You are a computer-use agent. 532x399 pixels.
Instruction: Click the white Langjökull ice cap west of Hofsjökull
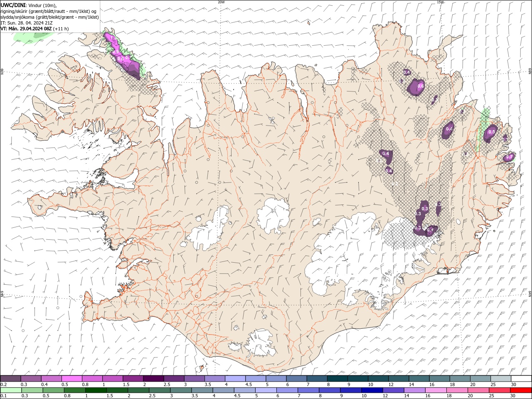point(210,231)
